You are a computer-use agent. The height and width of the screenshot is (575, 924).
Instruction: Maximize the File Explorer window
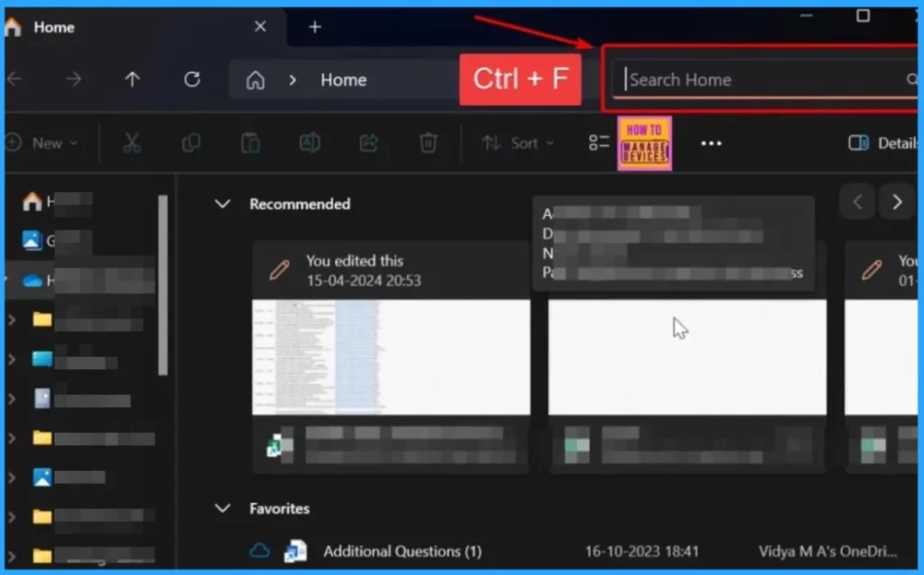tap(863, 15)
